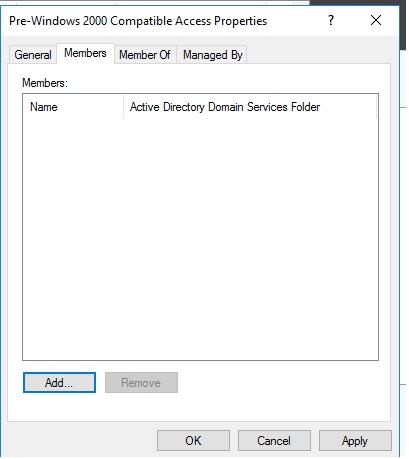Viewport: 409px width, 459px height.
Task: Click the divider at the Folder column's right end
Action: (377, 107)
